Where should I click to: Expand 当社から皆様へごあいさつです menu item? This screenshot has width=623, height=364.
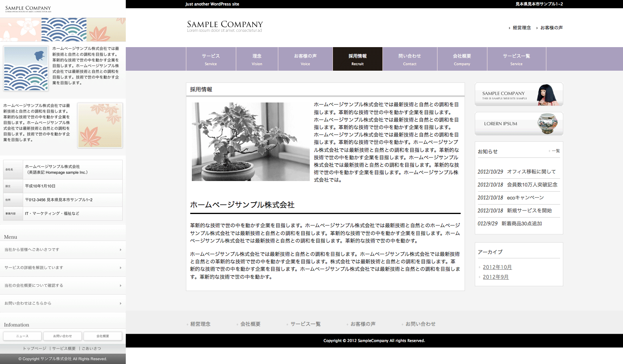click(63, 250)
